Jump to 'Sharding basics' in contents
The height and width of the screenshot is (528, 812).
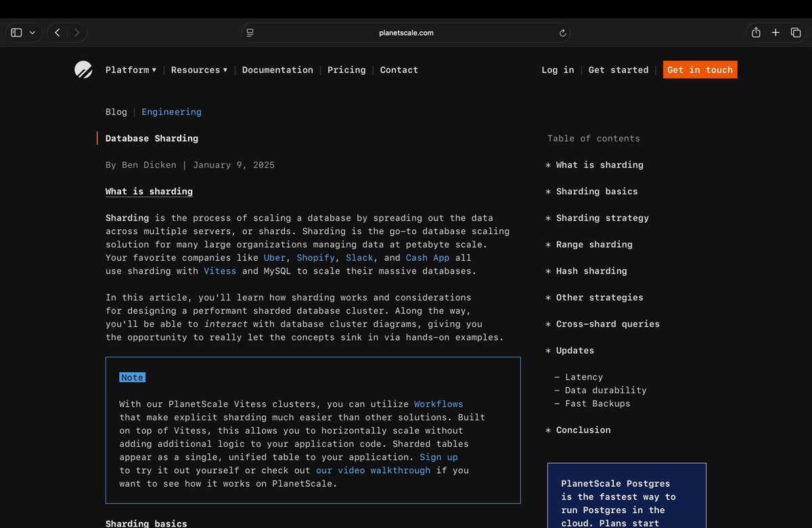[597, 191]
